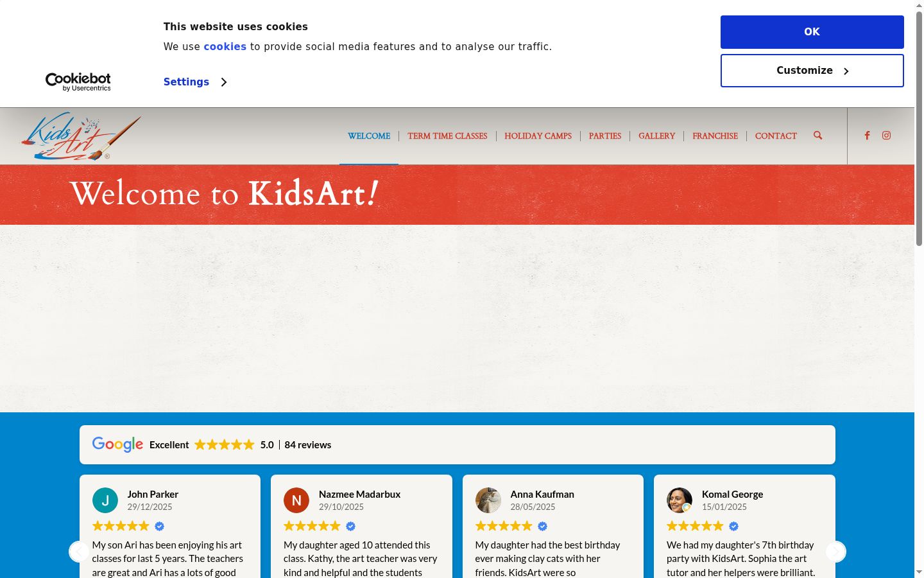The image size is (924, 578).
Task: Open Holiday Camps menu item
Action: [x=538, y=136]
